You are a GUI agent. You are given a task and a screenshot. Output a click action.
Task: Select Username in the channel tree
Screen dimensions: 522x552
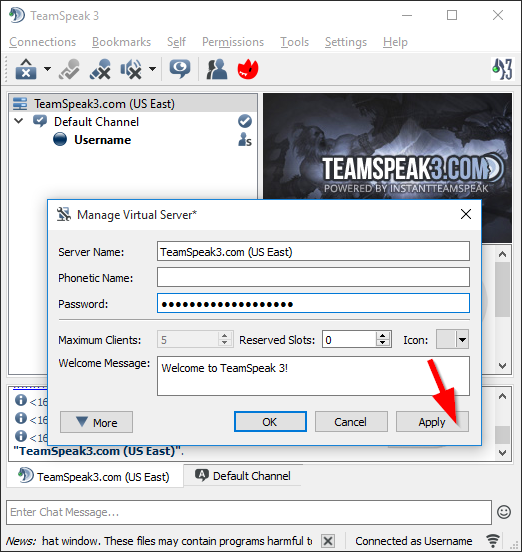pos(102,140)
